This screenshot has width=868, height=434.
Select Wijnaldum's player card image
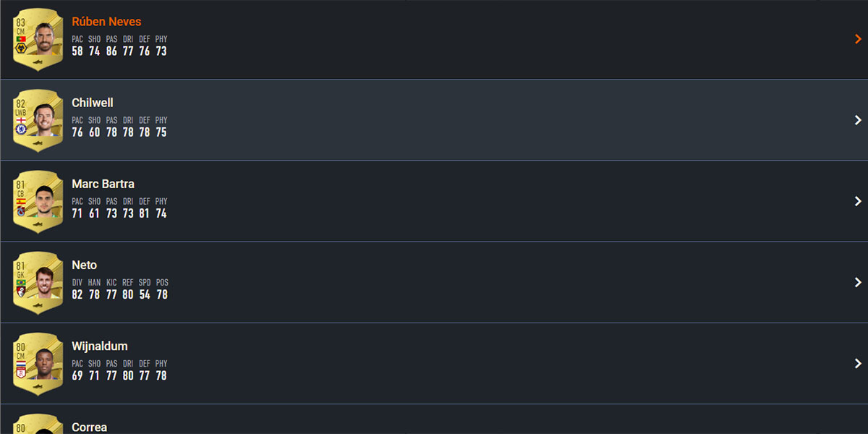point(38,364)
